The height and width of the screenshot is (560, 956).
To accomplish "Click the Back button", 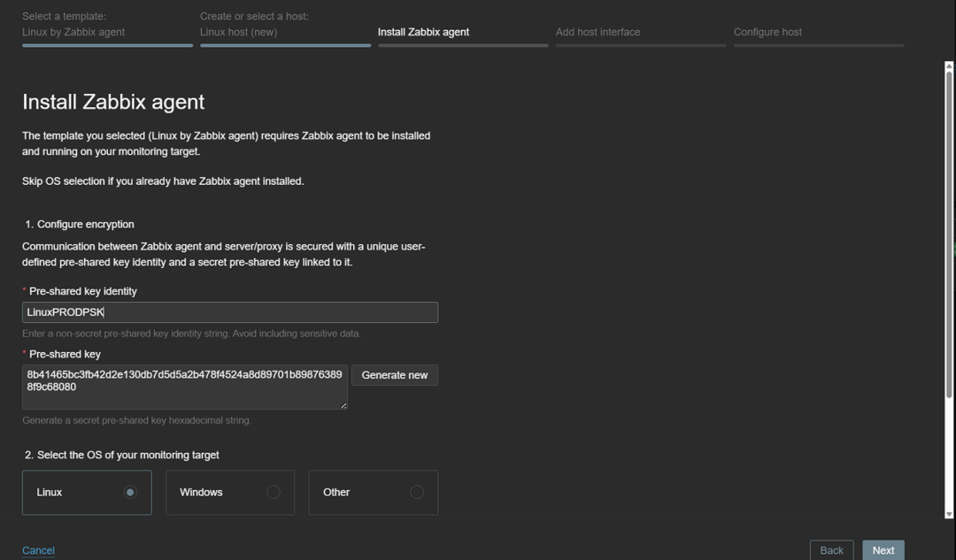I will point(831,550).
